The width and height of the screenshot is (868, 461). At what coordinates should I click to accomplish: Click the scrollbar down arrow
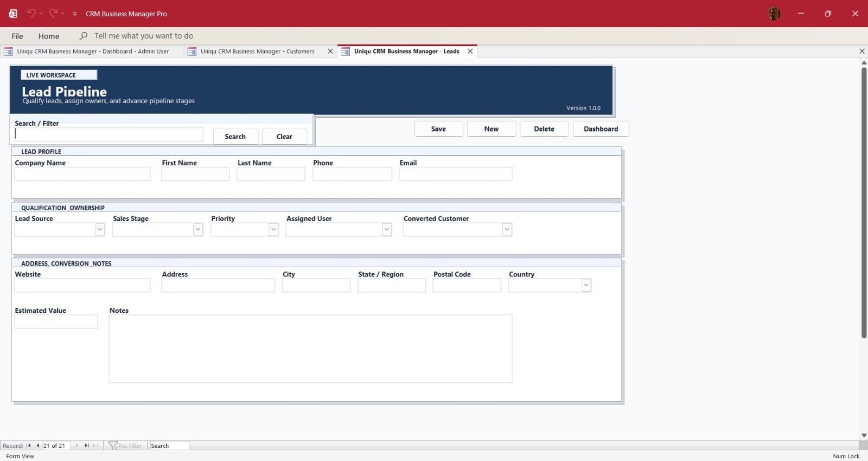pos(864,435)
